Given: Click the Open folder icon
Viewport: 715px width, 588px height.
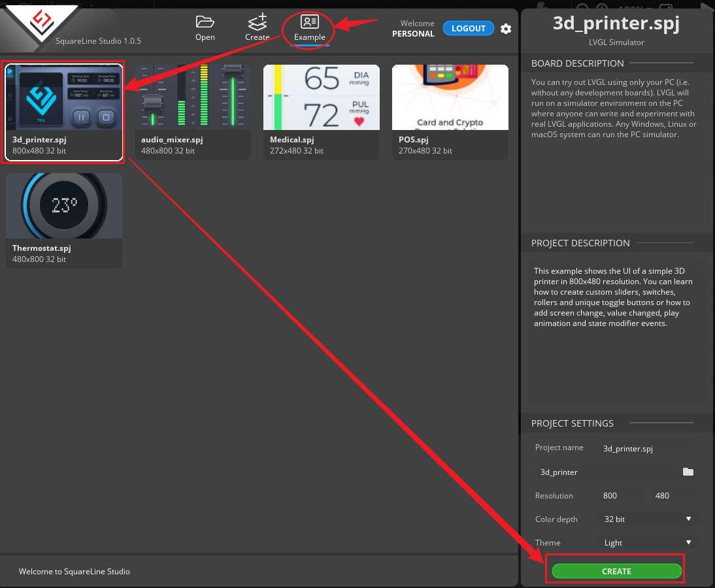Looking at the screenshot, I should tap(205, 22).
